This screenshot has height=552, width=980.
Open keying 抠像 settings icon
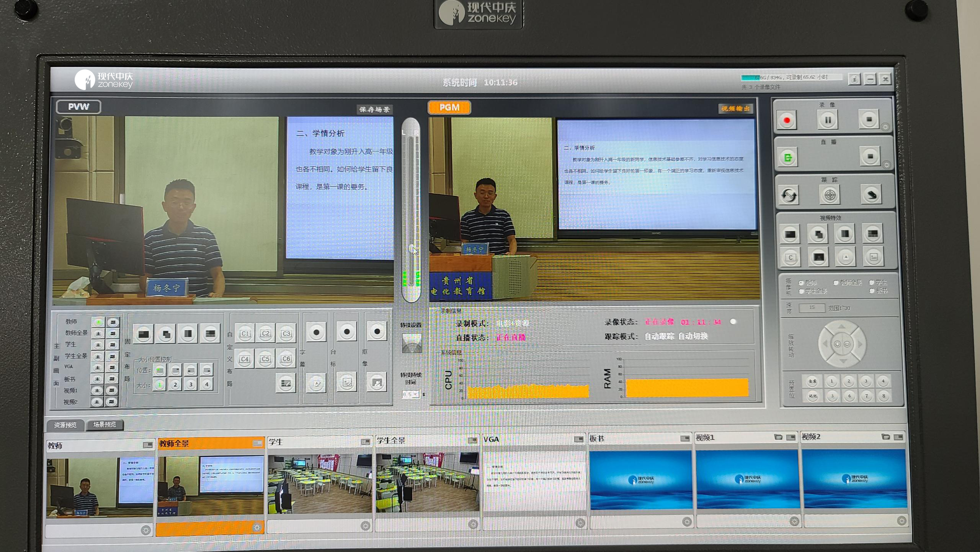point(377,382)
